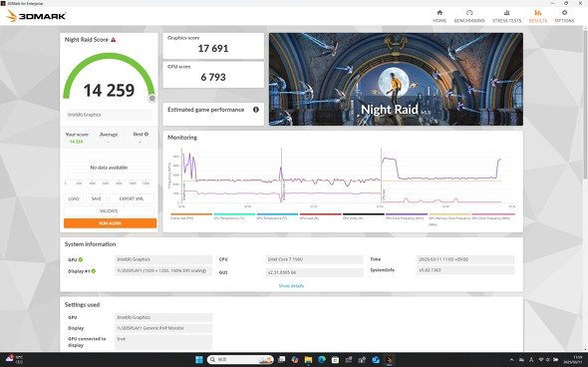Screen dimensions: 588x367
Task: Click the orange RUN AGAIN button
Action: click(x=110, y=223)
